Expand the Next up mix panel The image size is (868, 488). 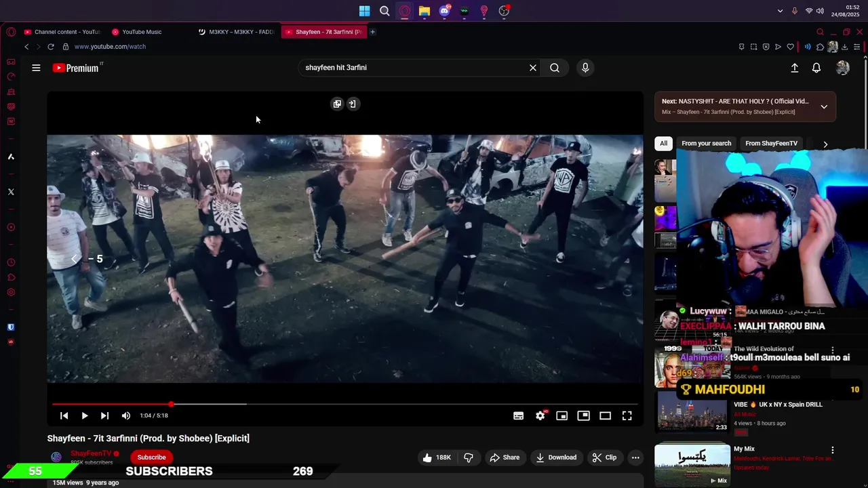click(824, 106)
